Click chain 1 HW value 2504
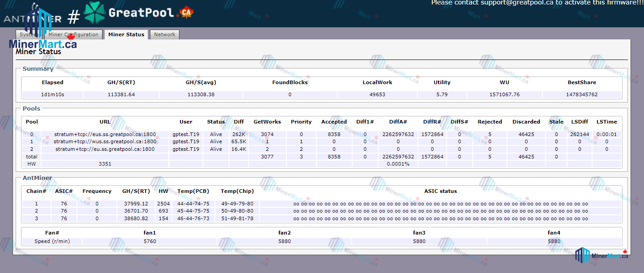 point(163,204)
